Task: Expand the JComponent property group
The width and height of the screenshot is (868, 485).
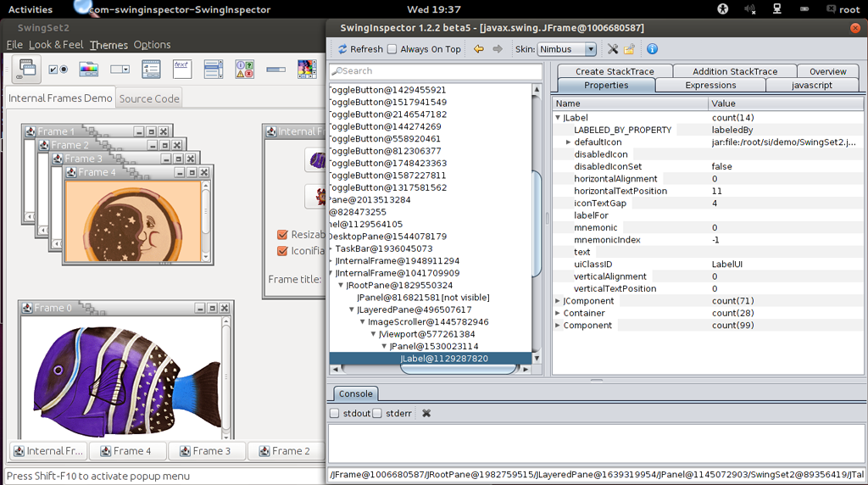Action: pyautogui.click(x=558, y=301)
